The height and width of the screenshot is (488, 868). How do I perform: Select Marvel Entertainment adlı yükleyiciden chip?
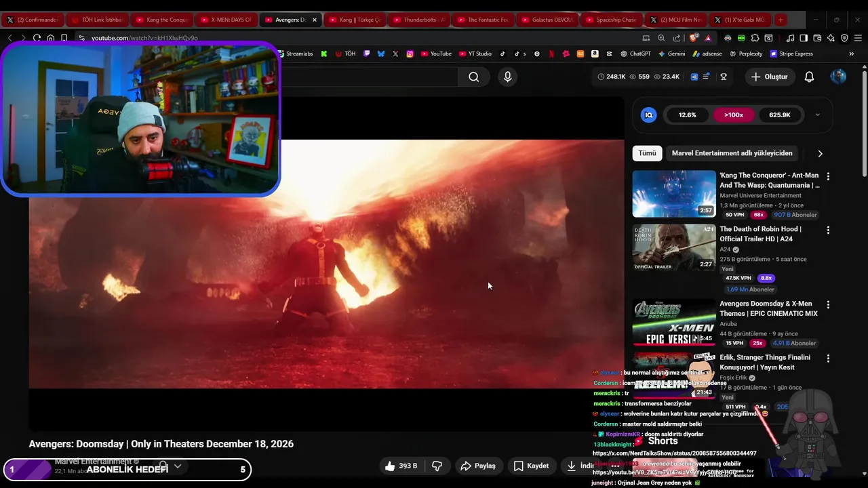click(x=732, y=153)
